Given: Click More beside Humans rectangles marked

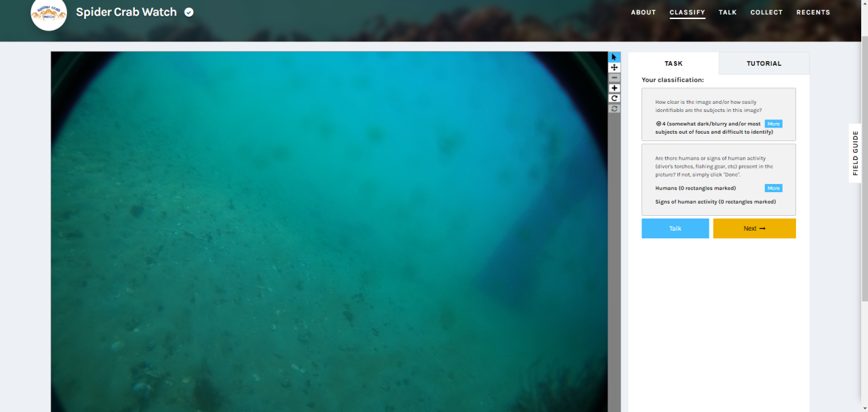Looking at the screenshot, I should [x=774, y=188].
